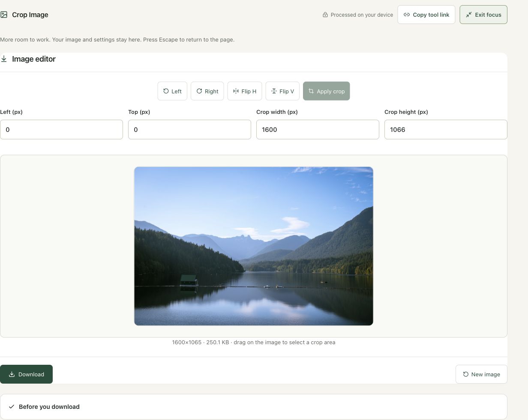The width and height of the screenshot is (528, 420).
Task: Click the download icon beside Image editor heading
Action: (x=4, y=59)
